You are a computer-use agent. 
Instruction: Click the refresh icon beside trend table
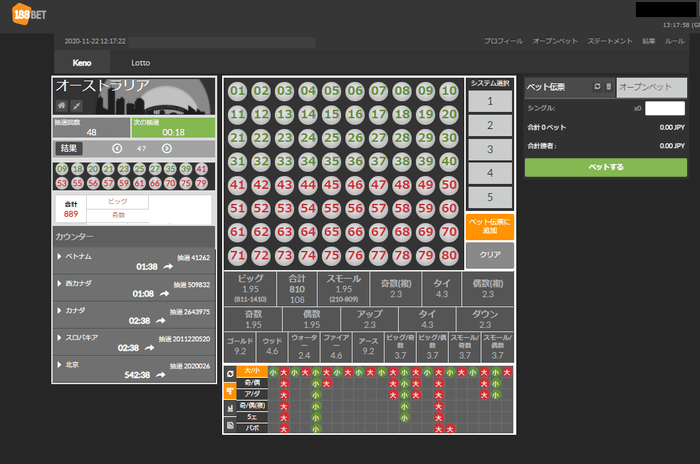tap(230, 373)
